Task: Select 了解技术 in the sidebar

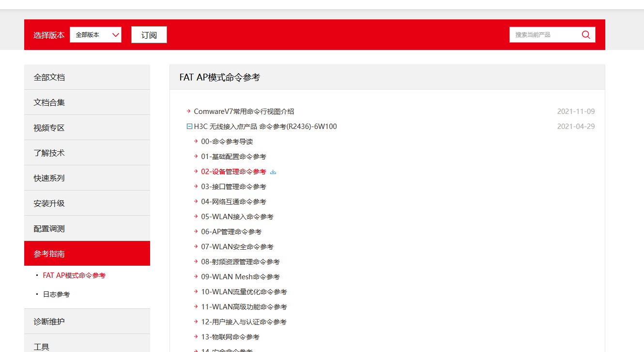Action: coord(87,153)
